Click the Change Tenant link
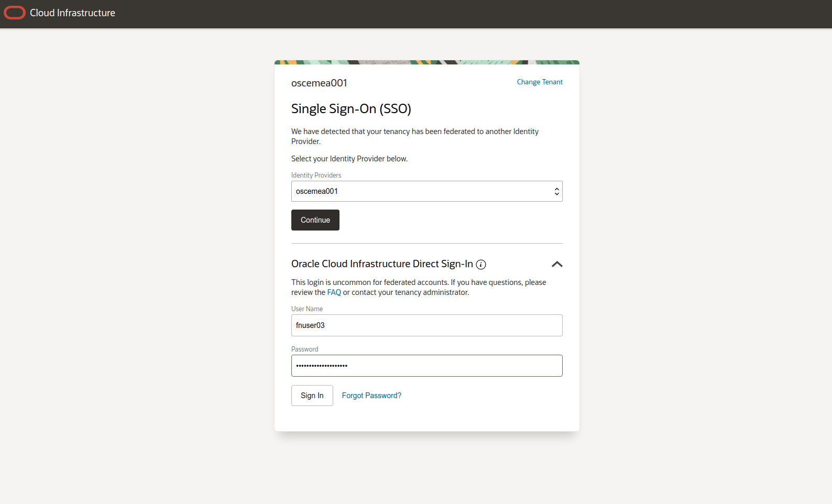 [x=540, y=82]
